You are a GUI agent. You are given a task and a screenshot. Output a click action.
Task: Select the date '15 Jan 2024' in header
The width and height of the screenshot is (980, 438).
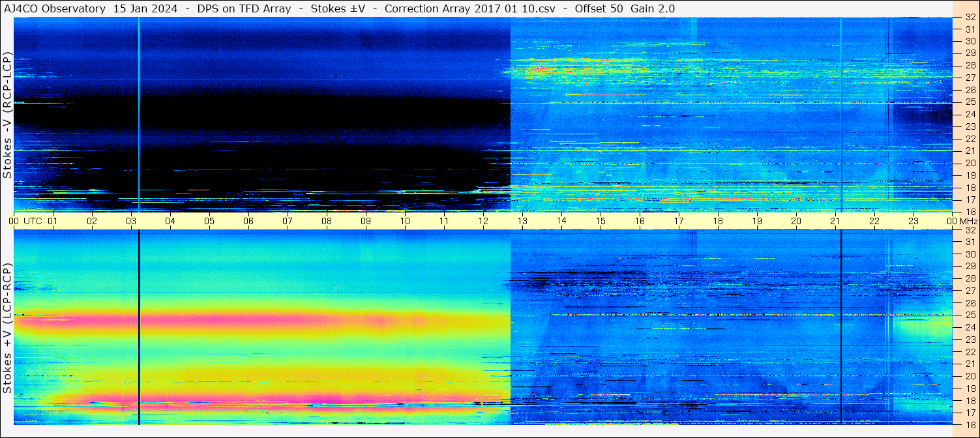(x=144, y=8)
